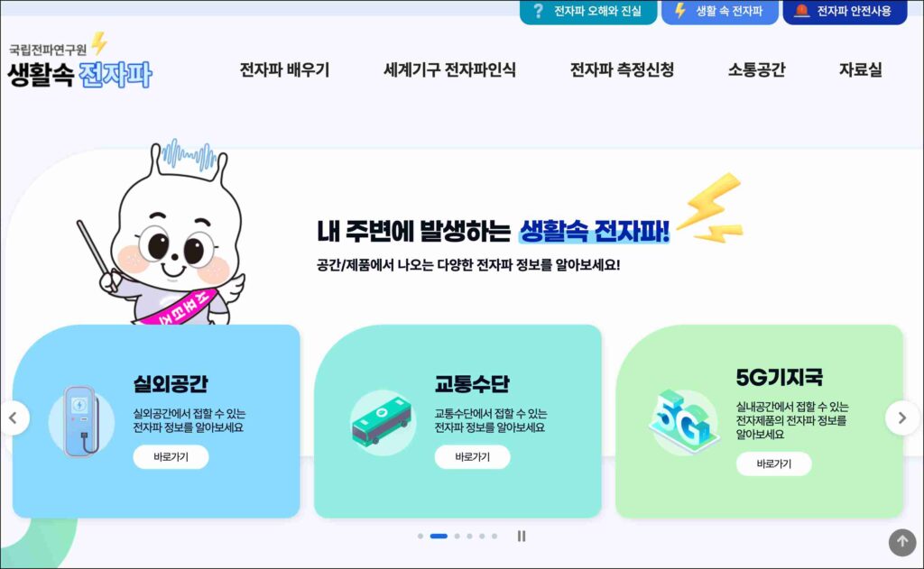Pause the card carousel autoplay
924x569 pixels.
tap(521, 536)
